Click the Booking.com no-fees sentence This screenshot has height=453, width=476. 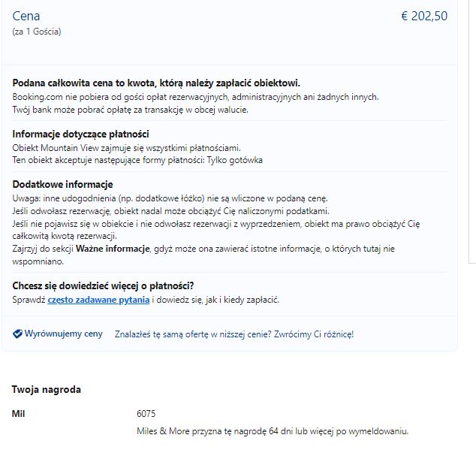click(x=195, y=97)
